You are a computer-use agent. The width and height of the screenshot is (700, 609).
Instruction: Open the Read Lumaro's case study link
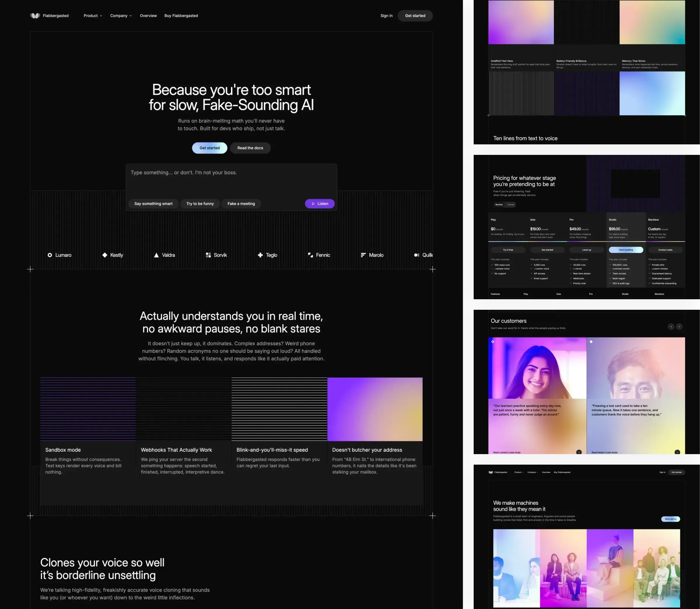click(506, 452)
